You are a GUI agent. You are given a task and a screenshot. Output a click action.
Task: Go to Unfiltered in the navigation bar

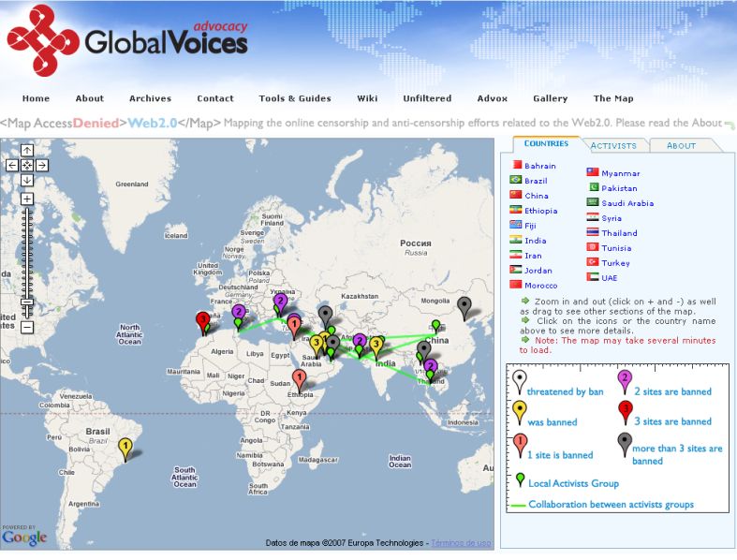(x=427, y=98)
